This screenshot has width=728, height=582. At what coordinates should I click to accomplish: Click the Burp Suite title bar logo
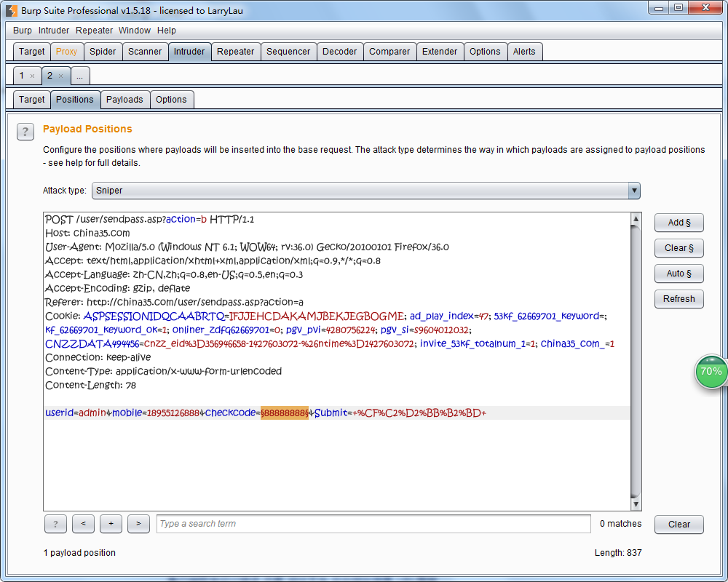click(11, 10)
